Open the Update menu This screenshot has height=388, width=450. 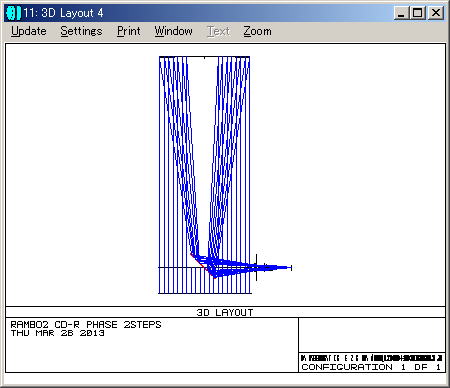[29, 31]
